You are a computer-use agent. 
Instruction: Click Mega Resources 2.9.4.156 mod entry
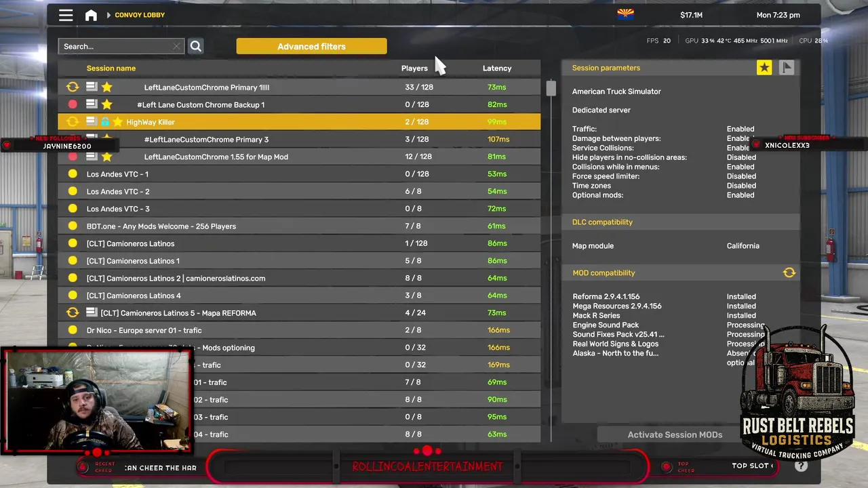tap(617, 306)
